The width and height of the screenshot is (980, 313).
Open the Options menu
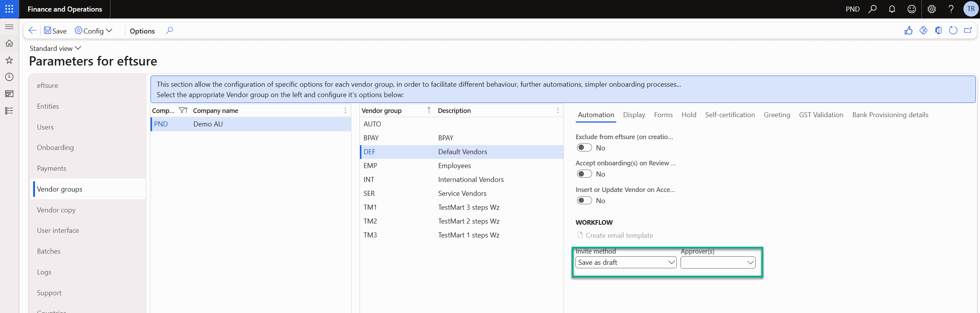[142, 31]
